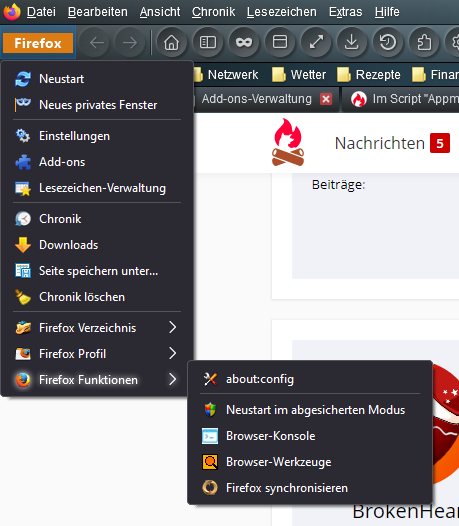Expand the Firefox Funktionen submenu
The image size is (459, 526).
pyautogui.click(x=97, y=380)
